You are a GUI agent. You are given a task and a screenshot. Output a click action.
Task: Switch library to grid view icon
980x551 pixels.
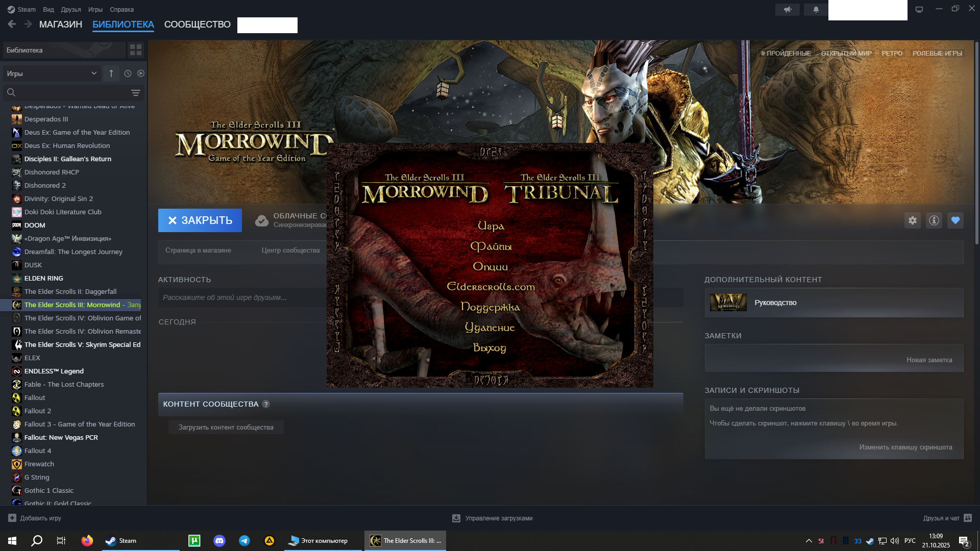tap(136, 50)
